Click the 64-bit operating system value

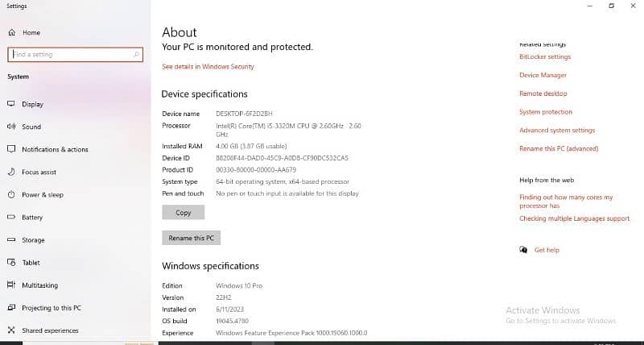point(283,181)
